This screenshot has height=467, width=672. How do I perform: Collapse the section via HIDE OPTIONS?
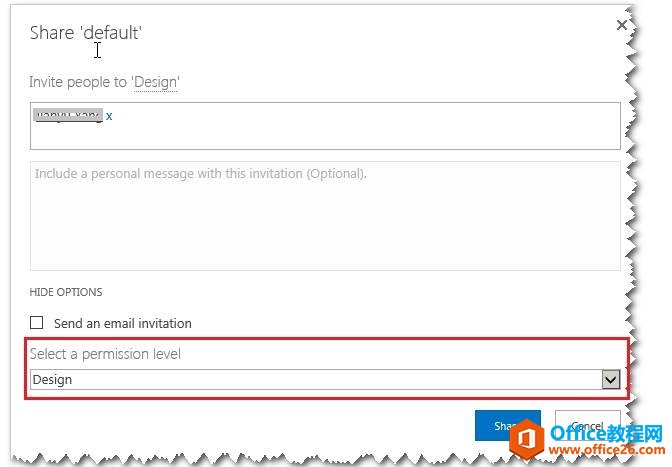66,292
